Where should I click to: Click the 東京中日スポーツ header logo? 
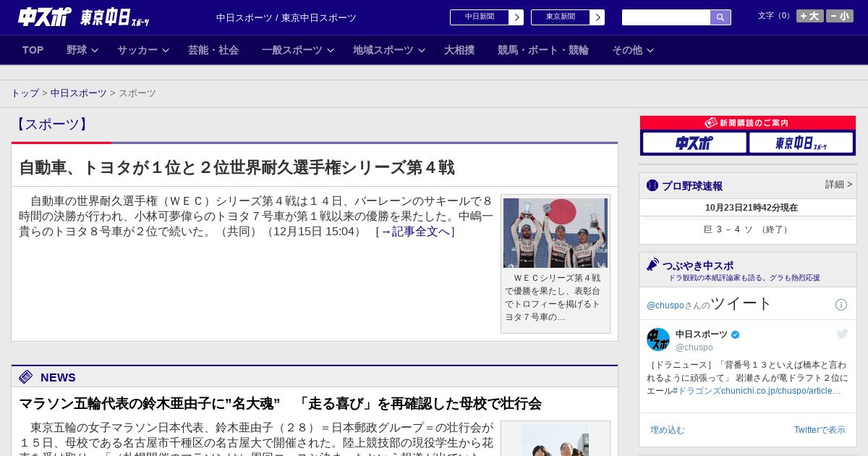115,17
